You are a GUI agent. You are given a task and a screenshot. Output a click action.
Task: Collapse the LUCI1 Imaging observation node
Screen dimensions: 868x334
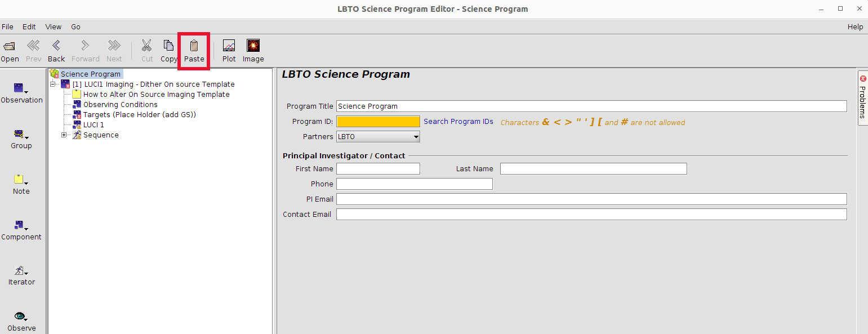pos(53,84)
